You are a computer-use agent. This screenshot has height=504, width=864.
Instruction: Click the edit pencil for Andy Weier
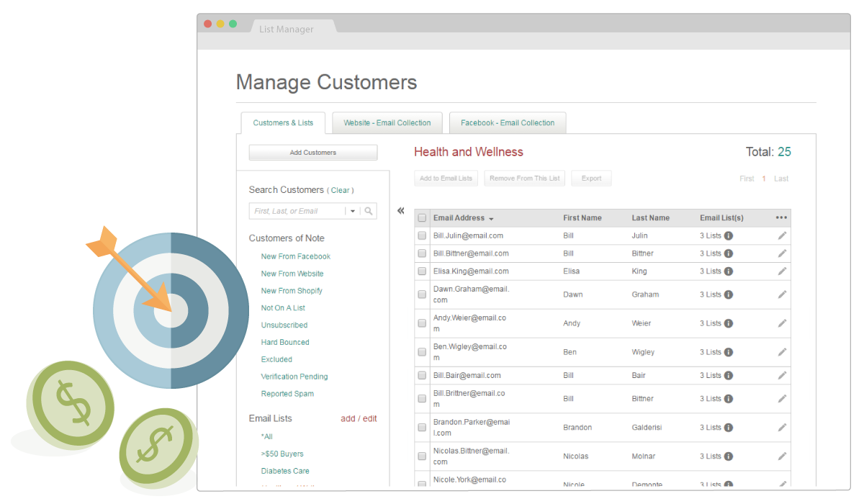click(x=782, y=323)
